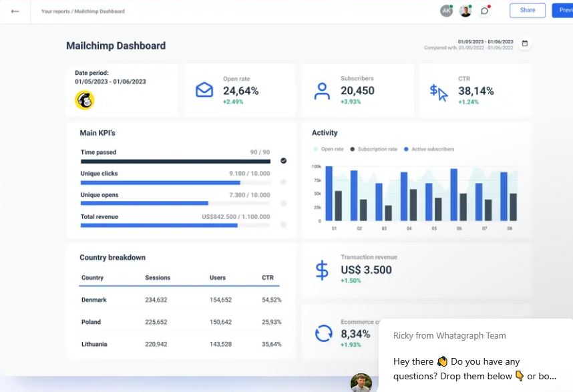Select the Poland table row
The height and width of the screenshot is (392, 573).
click(x=181, y=322)
